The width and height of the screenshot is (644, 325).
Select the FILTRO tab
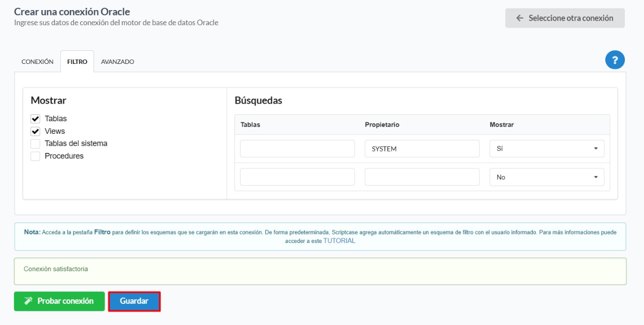pos(77,61)
